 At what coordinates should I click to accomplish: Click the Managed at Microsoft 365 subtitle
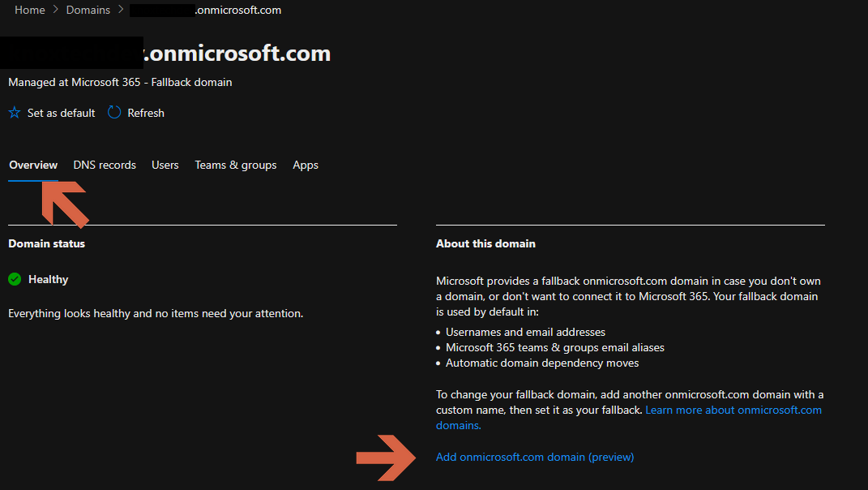coord(120,82)
